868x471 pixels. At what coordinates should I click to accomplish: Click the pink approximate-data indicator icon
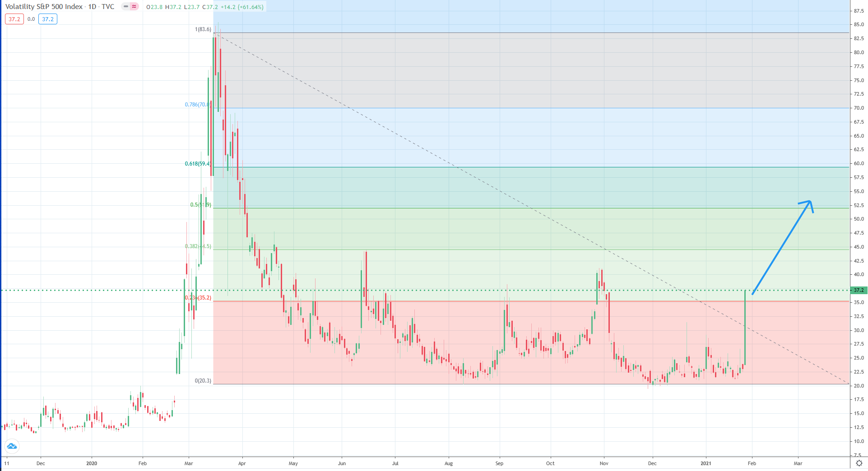point(134,7)
